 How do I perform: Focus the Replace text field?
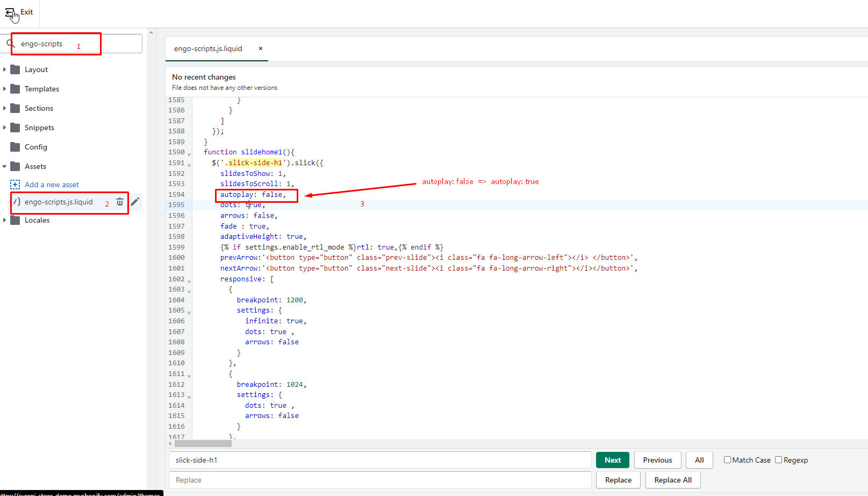[x=380, y=480]
